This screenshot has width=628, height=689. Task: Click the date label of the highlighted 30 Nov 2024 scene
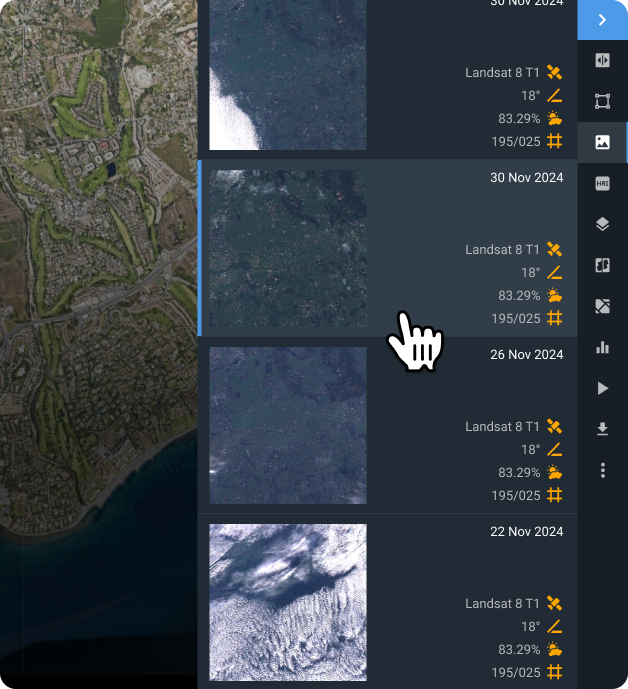[x=526, y=178]
